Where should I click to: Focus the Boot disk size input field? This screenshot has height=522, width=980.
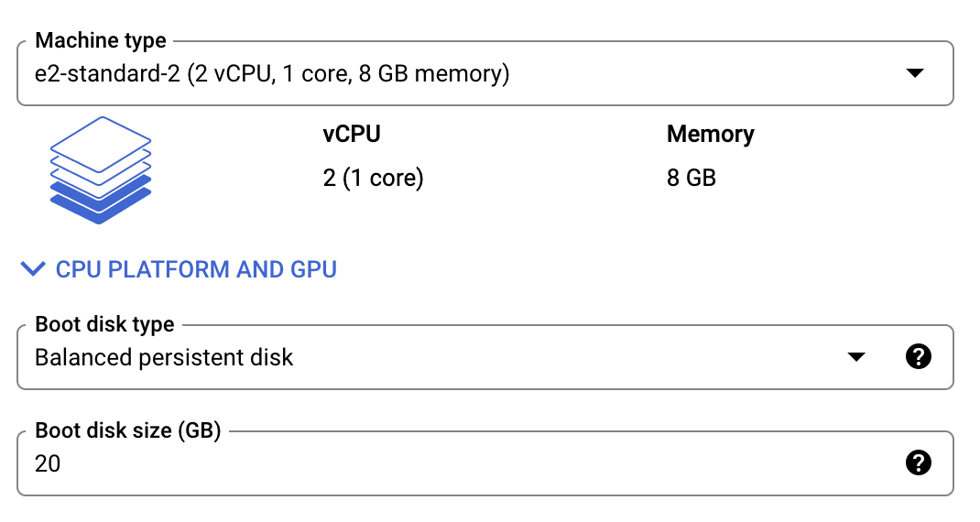pos(485,463)
